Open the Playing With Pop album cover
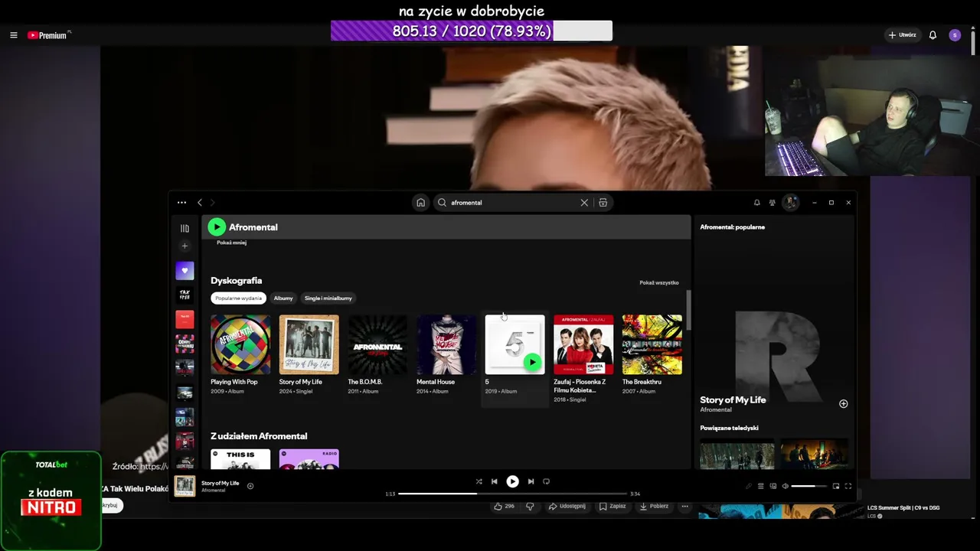 click(240, 344)
